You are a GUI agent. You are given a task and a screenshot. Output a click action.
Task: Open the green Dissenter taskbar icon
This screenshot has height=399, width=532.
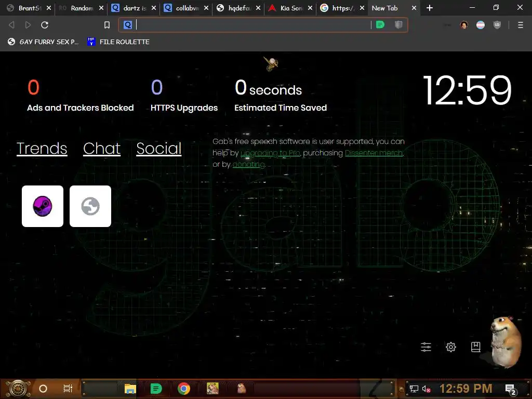tap(156, 389)
